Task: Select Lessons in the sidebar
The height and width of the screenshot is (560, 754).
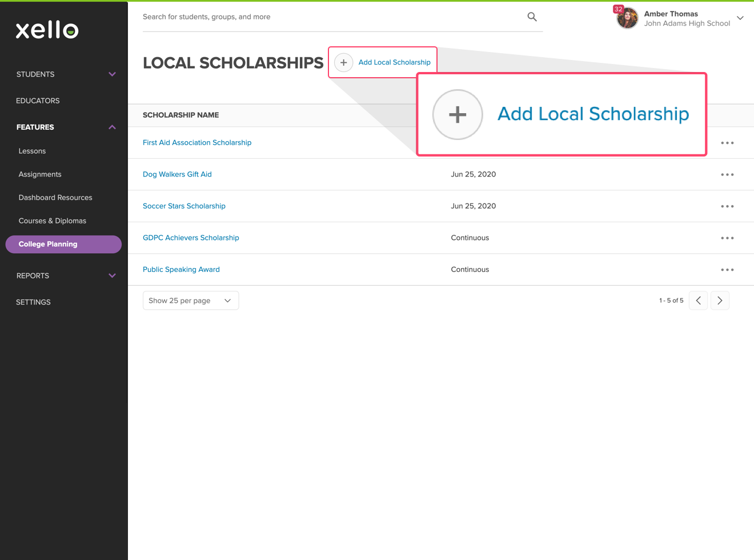Action: click(x=31, y=151)
